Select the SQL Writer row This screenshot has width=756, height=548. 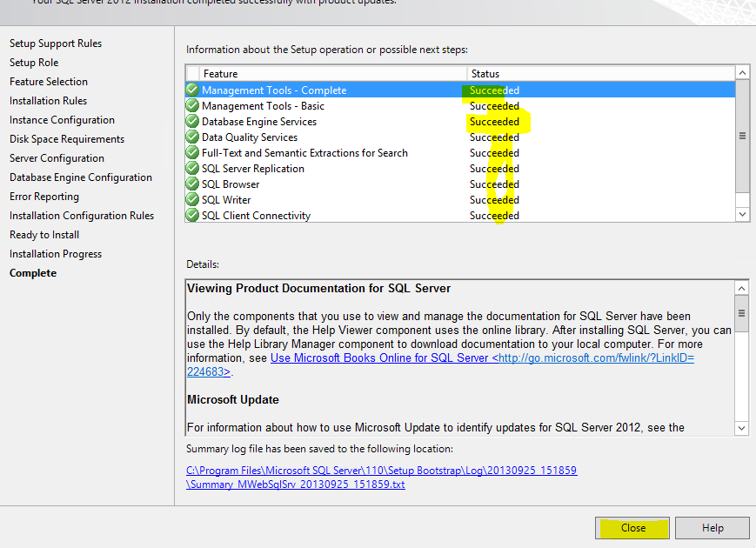(460, 199)
